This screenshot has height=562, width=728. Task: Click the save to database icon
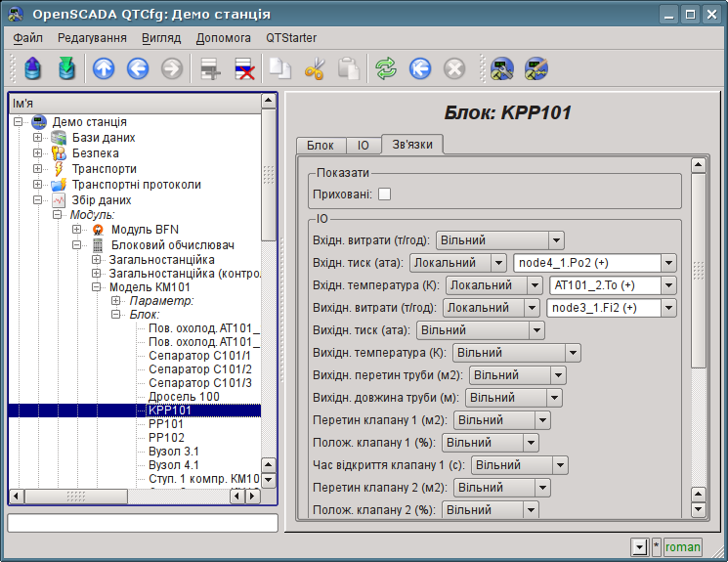(x=65, y=68)
